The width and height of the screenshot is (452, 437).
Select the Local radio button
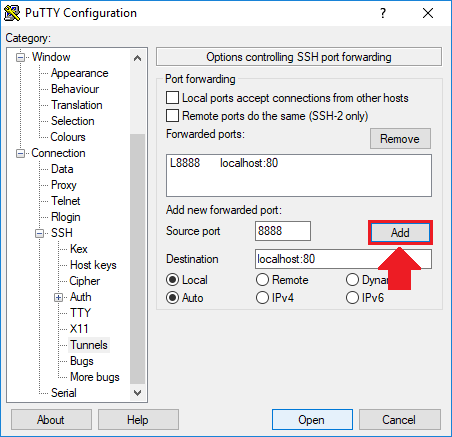pyautogui.click(x=172, y=280)
